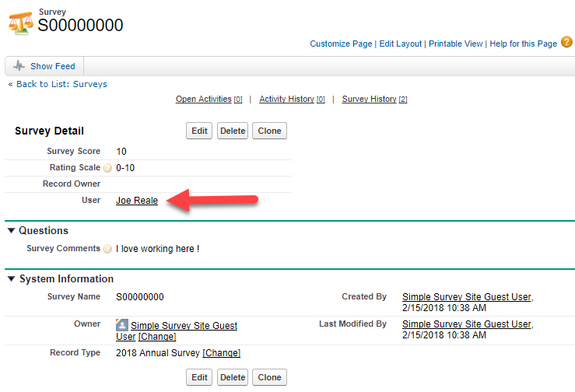Viewport: 575px width, 392px height.
Task: Jump to Open Activities related list
Action: [209, 99]
